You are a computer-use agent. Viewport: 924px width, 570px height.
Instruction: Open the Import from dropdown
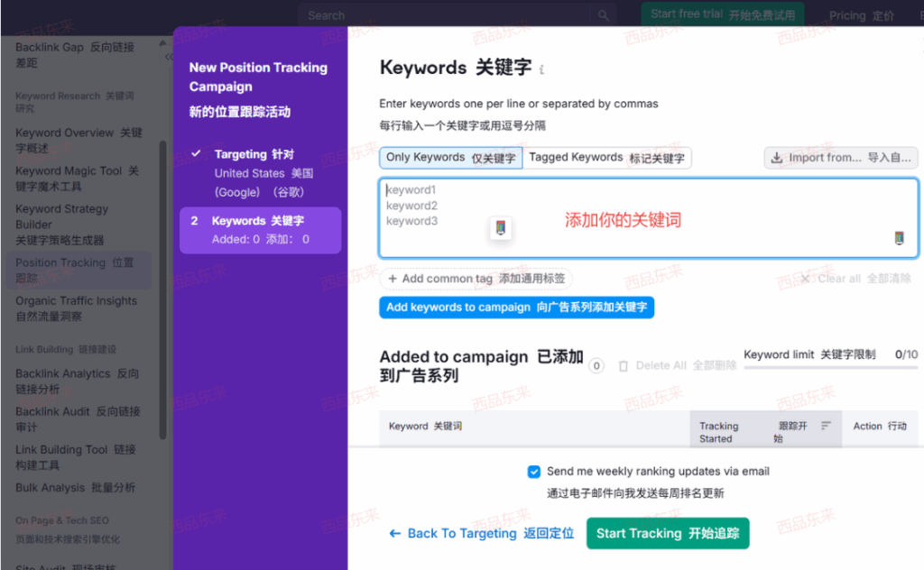coord(840,158)
